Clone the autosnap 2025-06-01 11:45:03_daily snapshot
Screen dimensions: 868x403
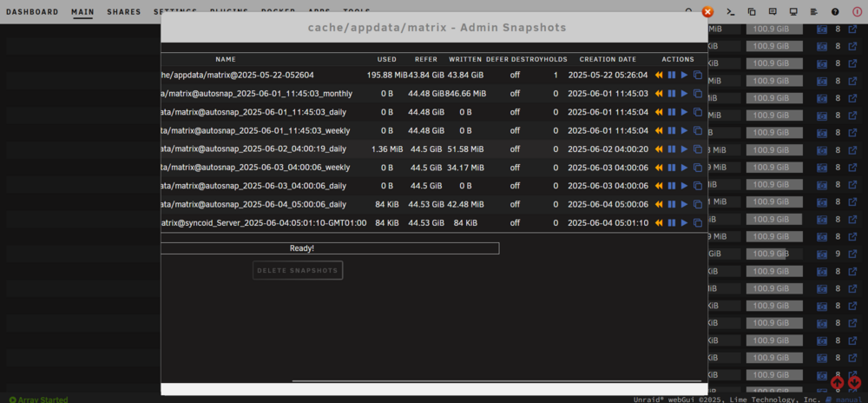(x=698, y=112)
